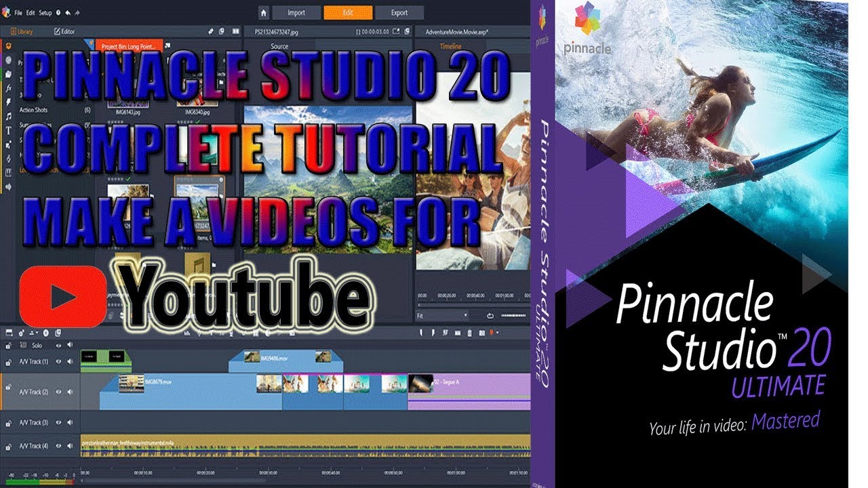Click the audio level meter
Image resolution: width=868 pixels, height=488 pixels.
click(40, 482)
